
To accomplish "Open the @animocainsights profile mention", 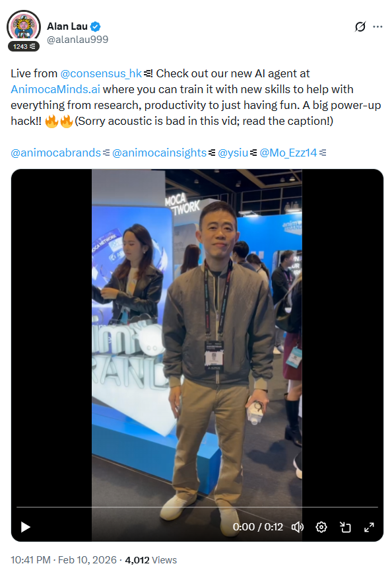I will (x=159, y=153).
